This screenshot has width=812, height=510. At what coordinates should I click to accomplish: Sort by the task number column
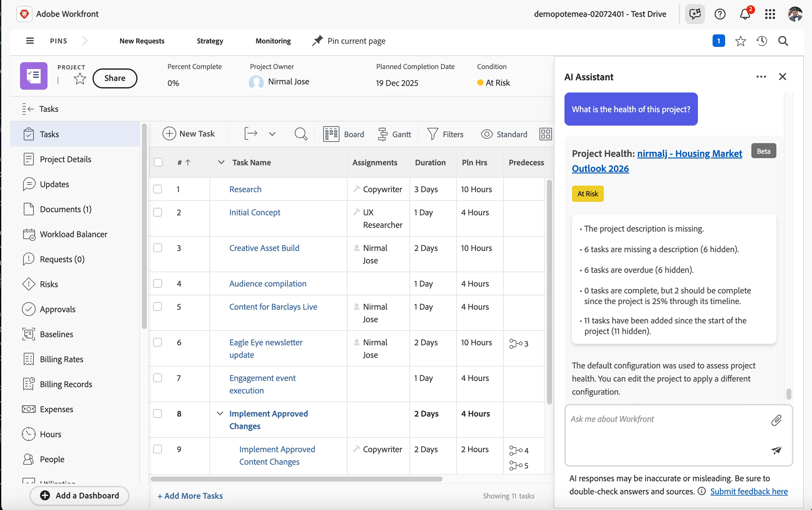click(184, 162)
